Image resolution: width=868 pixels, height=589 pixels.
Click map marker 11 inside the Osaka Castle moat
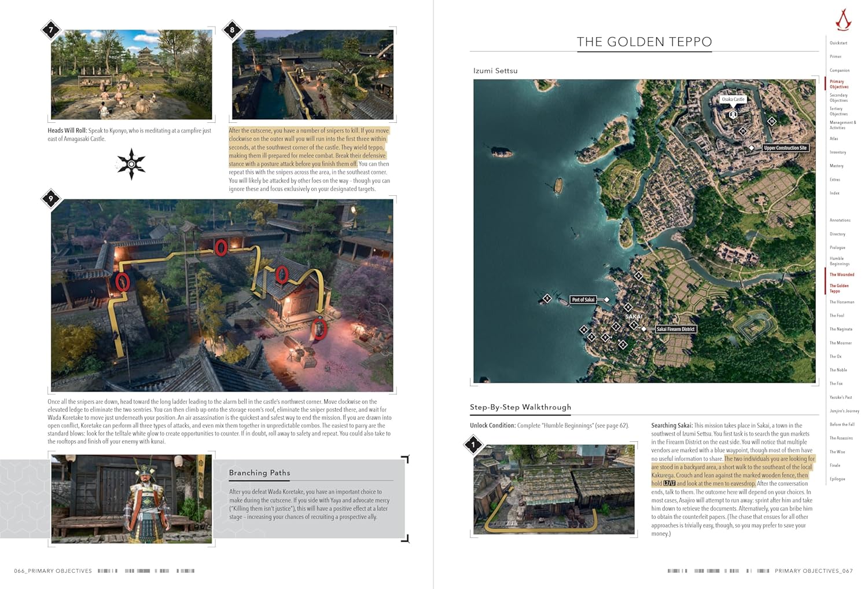tap(743, 131)
